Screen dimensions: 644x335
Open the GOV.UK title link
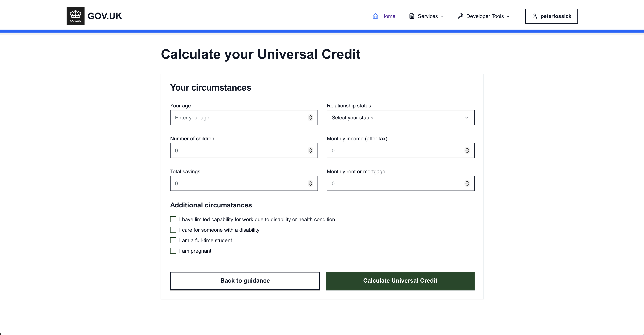click(x=105, y=16)
